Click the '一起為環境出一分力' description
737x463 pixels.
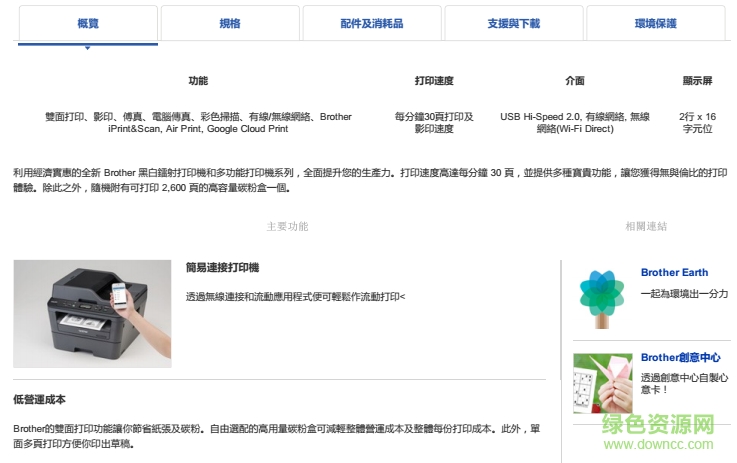click(x=684, y=294)
